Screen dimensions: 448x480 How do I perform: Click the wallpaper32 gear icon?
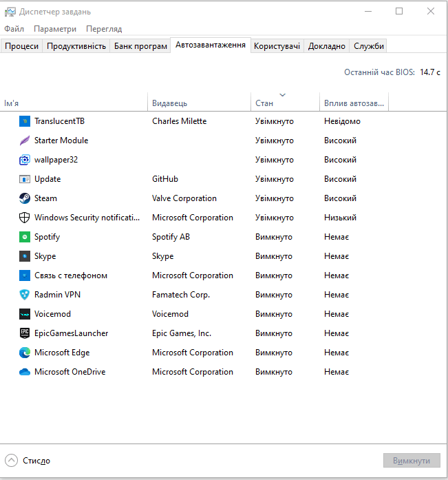pos(25,160)
